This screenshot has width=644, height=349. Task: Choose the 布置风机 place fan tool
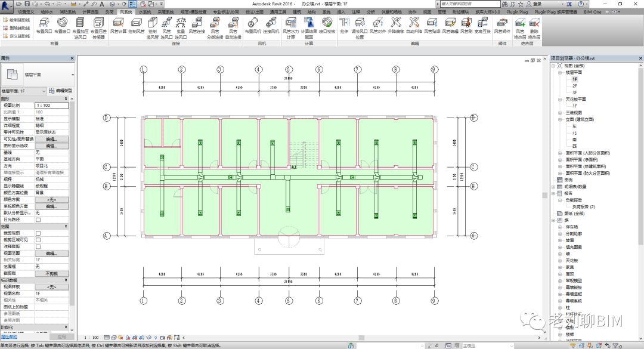tap(253, 25)
